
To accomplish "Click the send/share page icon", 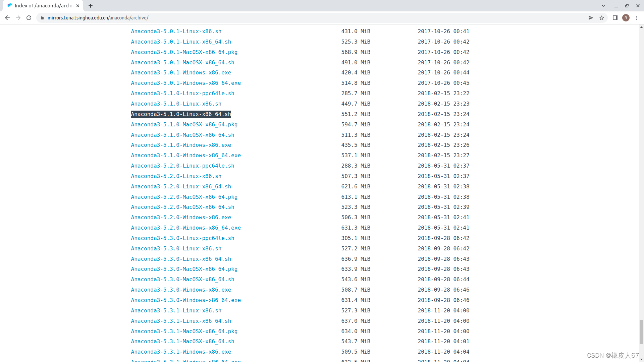I will [x=591, y=18].
